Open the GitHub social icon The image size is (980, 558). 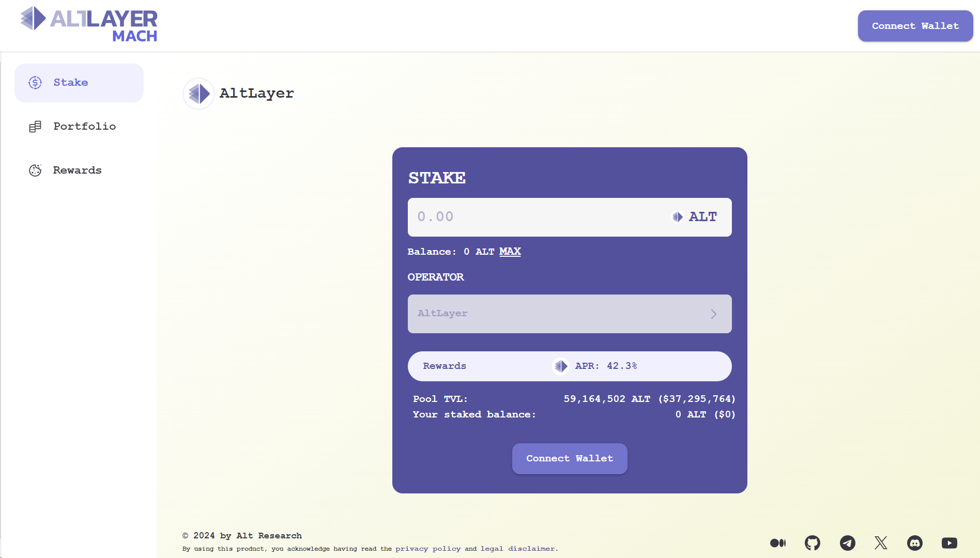pyautogui.click(x=813, y=543)
